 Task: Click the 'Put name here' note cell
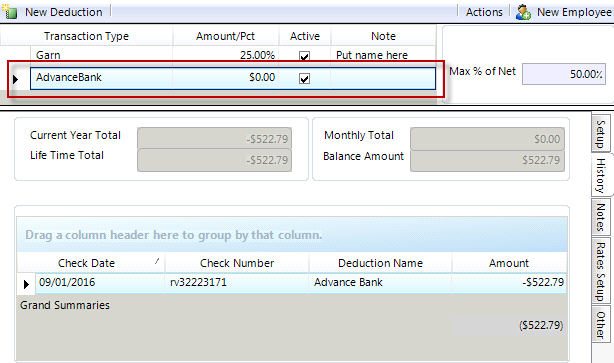pyautogui.click(x=383, y=55)
